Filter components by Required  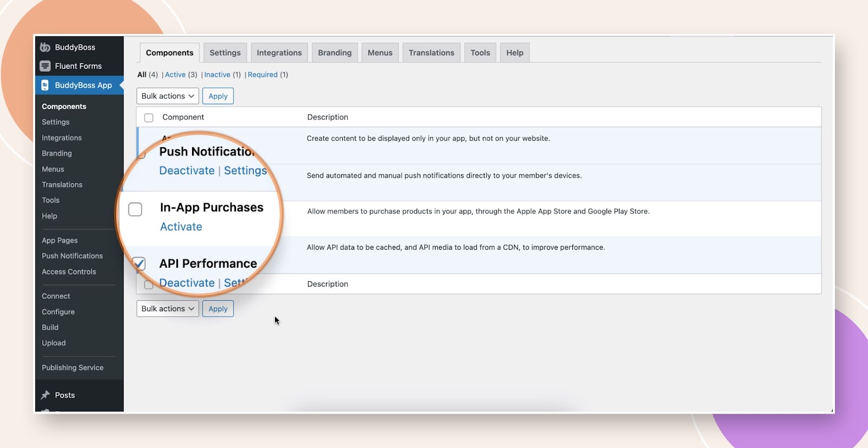tap(263, 75)
